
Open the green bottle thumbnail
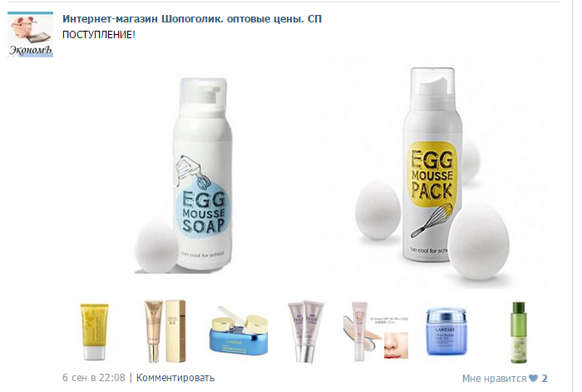pyautogui.click(x=519, y=332)
